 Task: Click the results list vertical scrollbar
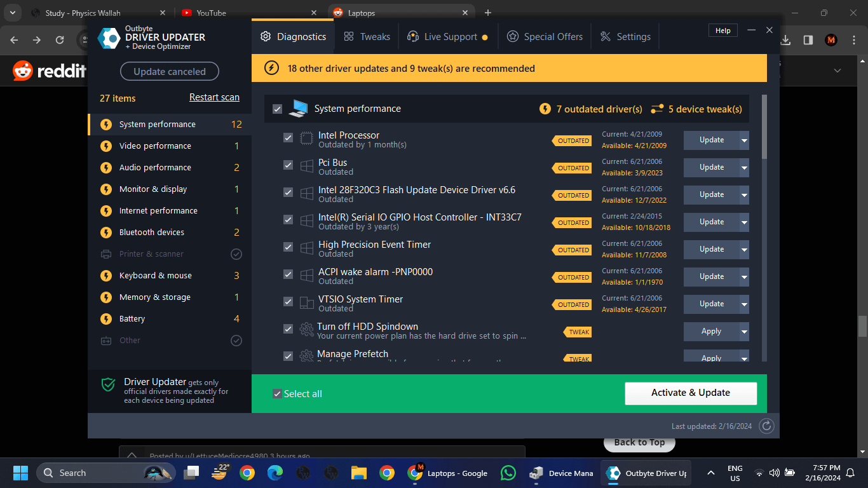pos(764,127)
